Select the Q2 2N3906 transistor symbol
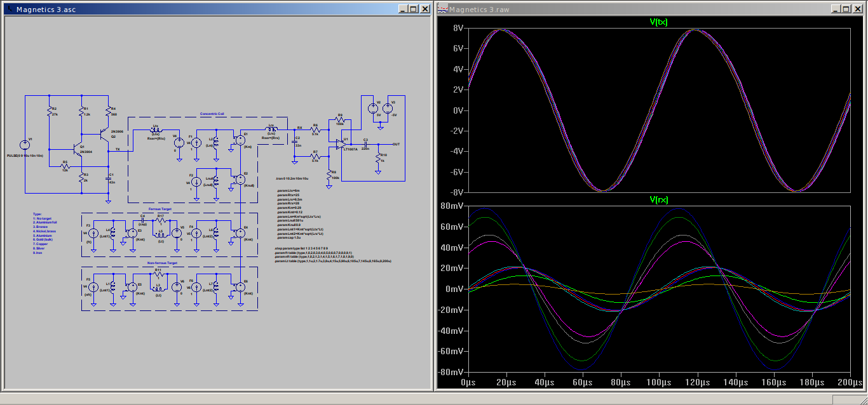 point(105,134)
